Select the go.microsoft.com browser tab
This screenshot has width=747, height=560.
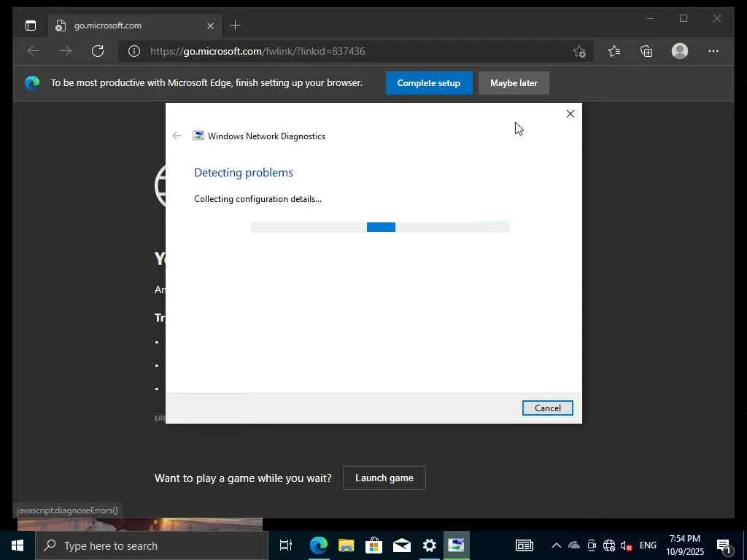(136, 26)
